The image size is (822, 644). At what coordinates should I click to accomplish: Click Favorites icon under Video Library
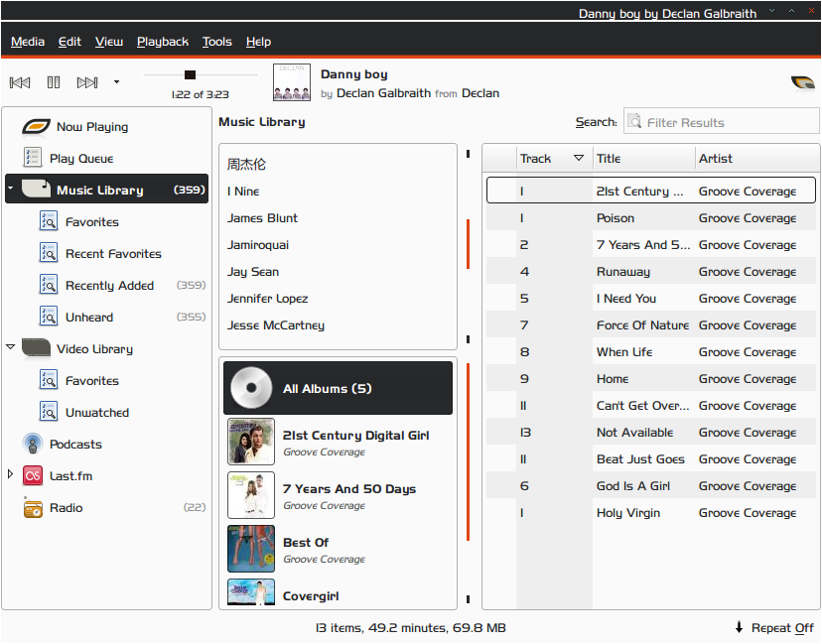pos(49,380)
